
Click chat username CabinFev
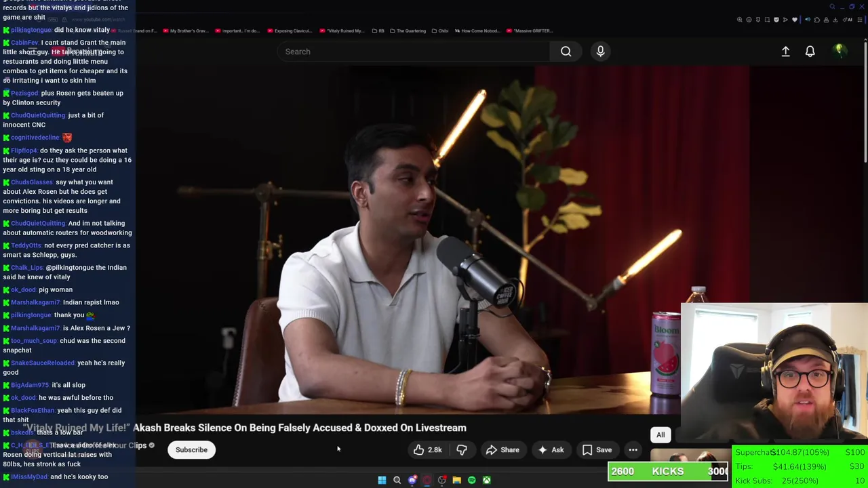point(24,43)
